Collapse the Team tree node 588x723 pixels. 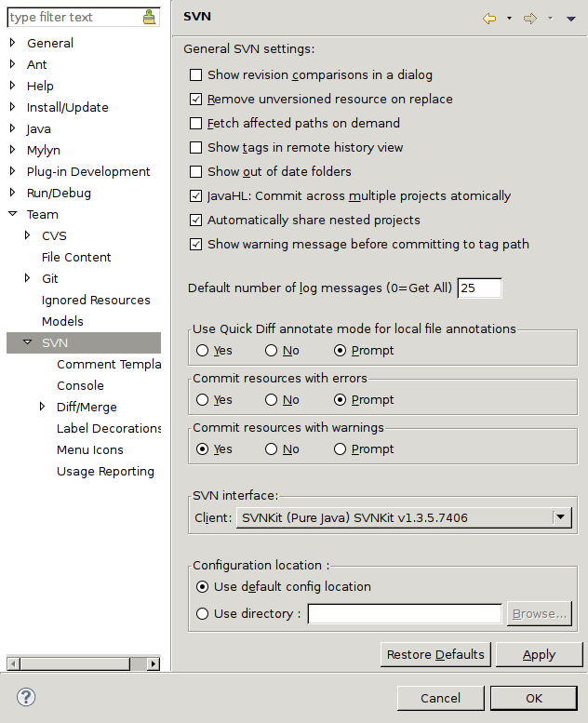13,214
